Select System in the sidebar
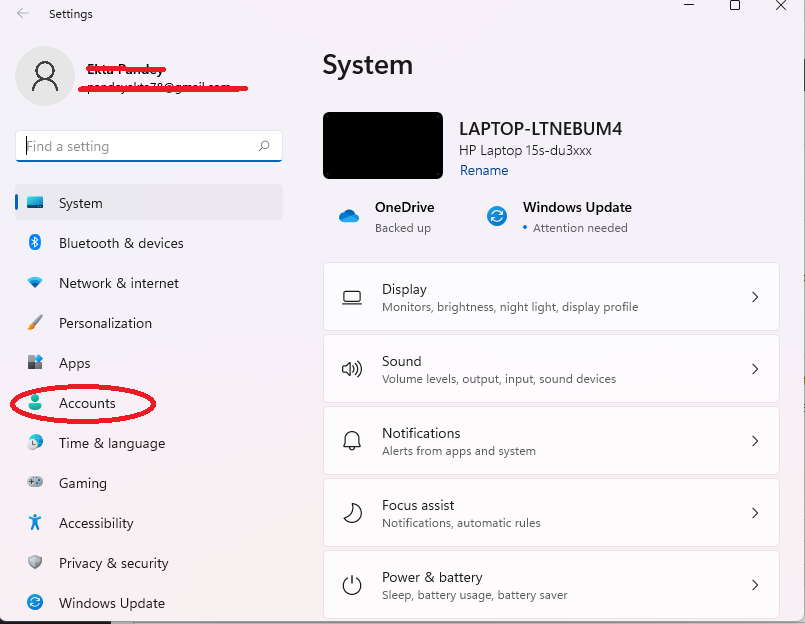This screenshot has width=805, height=624. pos(80,203)
